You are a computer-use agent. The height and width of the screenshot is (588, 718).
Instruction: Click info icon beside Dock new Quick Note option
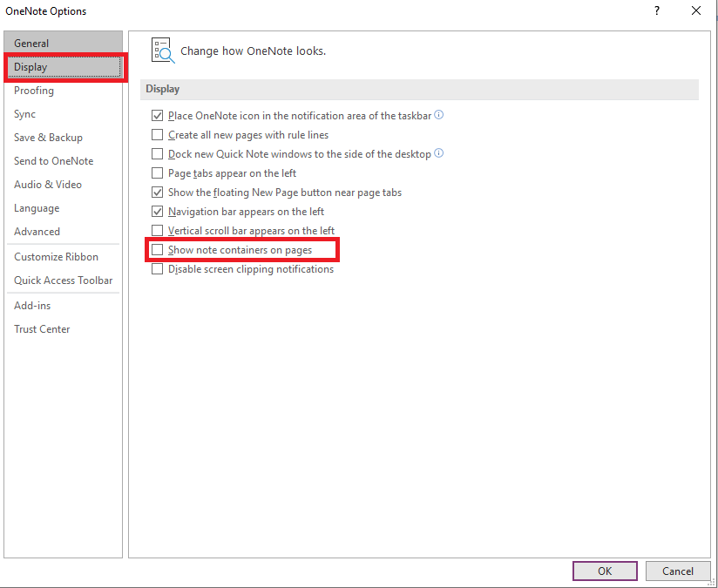click(437, 153)
